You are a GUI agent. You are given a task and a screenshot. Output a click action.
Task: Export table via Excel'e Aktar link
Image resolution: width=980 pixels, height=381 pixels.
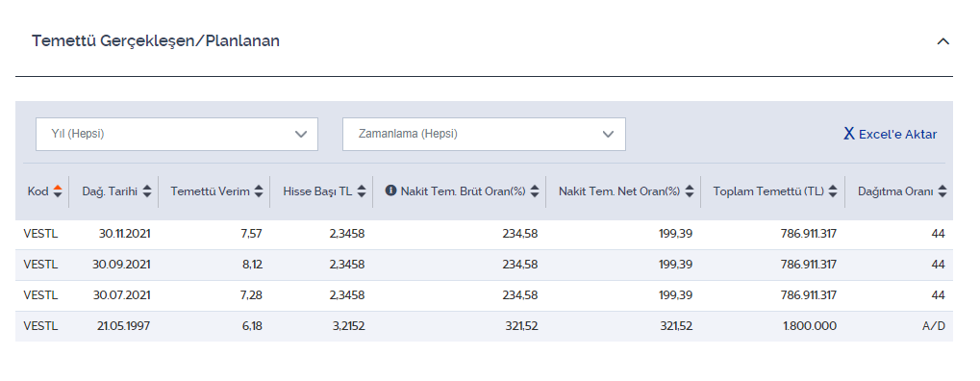tap(890, 134)
